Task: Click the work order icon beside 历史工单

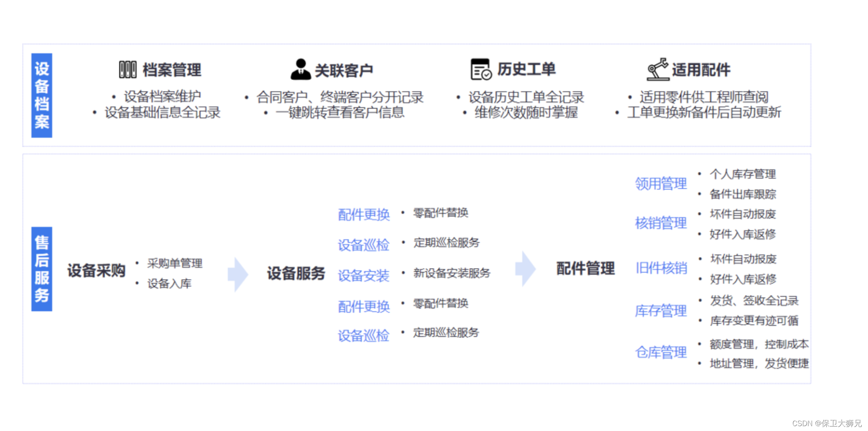Action: point(481,69)
